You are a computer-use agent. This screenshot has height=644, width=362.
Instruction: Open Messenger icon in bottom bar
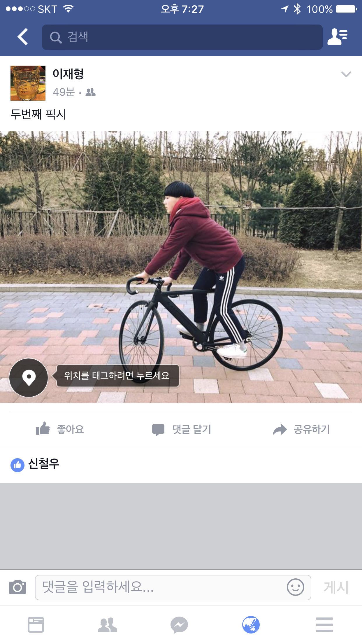(x=179, y=625)
